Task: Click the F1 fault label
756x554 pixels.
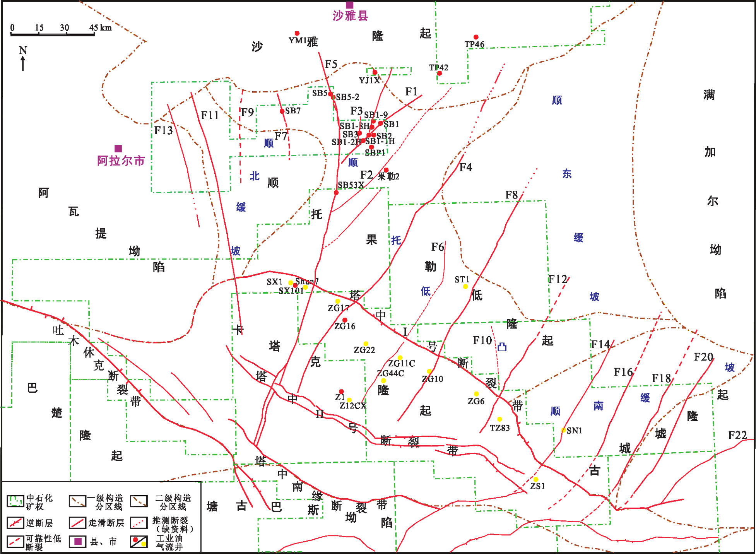Action: point(411,92)
